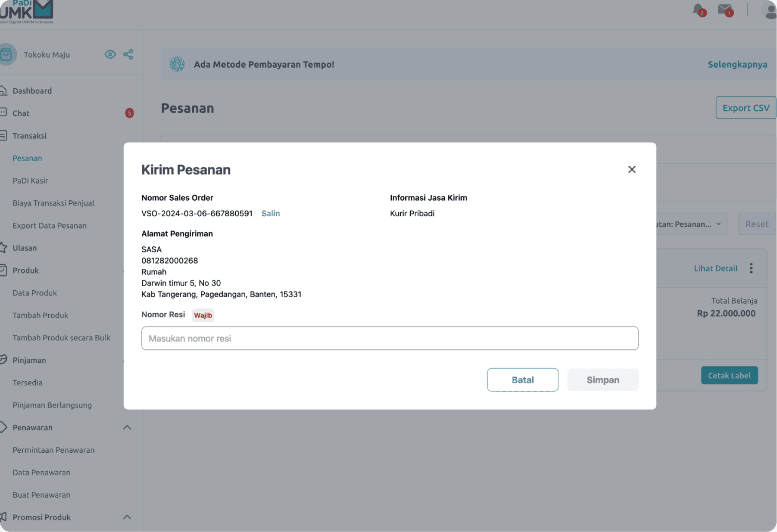Open Chat in the sidebar
The image size is (777, 532).
tap(21, 113)
